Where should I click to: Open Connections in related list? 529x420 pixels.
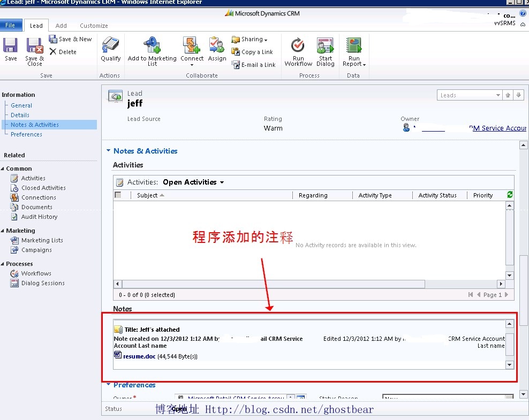click(x=33, y=197)
